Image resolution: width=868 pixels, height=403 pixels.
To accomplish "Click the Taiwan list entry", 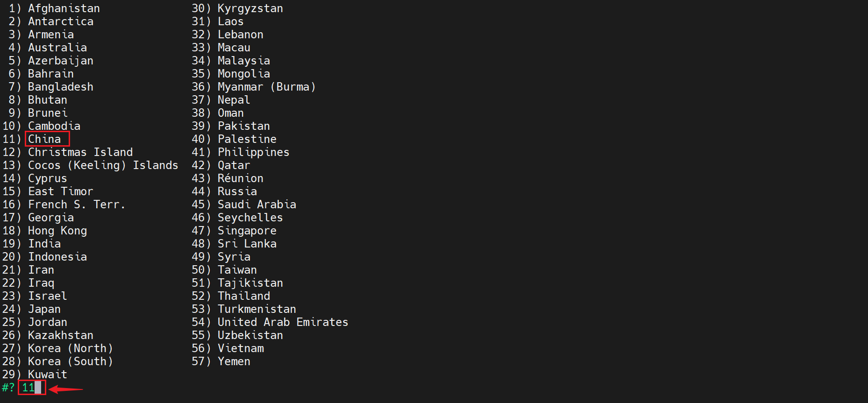I will [x=237, y=270].
